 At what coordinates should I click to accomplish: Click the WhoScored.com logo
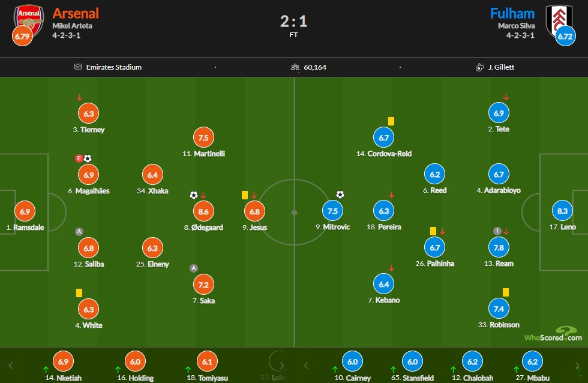click(x=553, y=334)
